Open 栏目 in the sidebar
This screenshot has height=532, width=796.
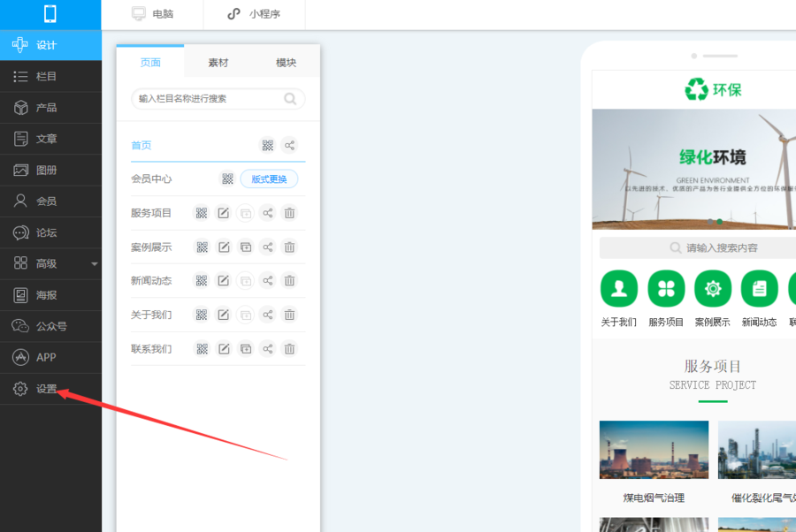click(50, 77)
